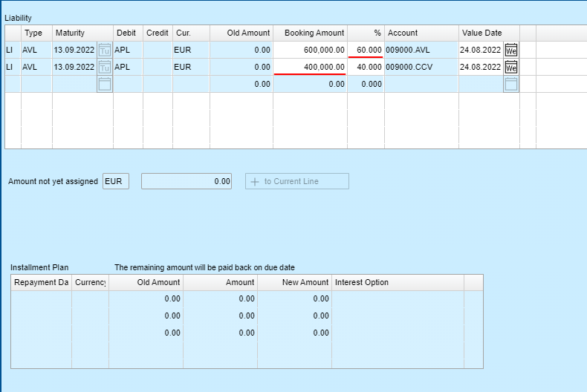Viewport: 587px width, 392px height.
Task: Click Booking Amount 0.00 in empty third row
Action: pos(311,84)
